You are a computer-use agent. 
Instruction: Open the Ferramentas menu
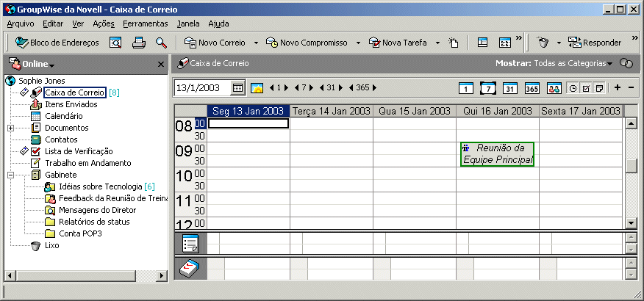146,23
